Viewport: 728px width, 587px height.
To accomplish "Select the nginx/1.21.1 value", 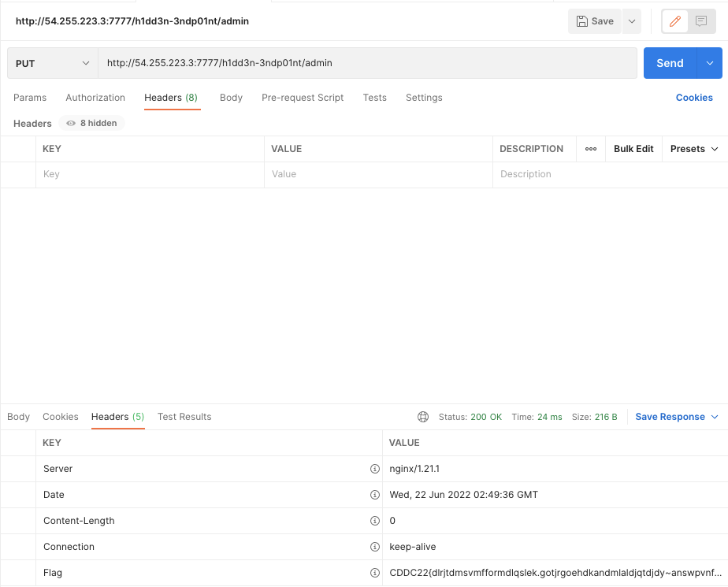I will (x=414, y=469).
